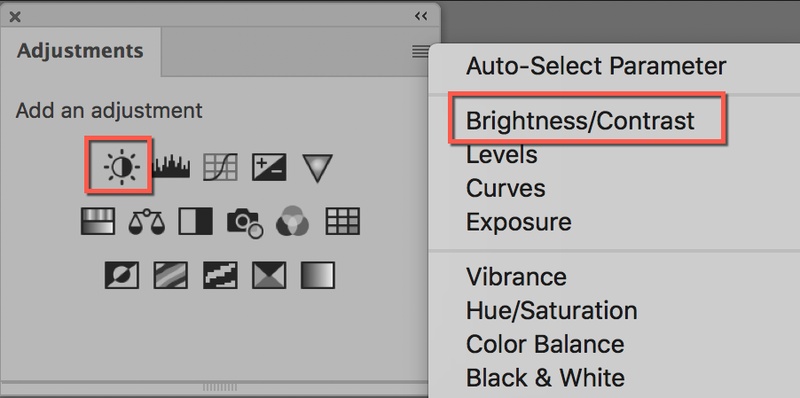Add a Vibrance adjustment via triangle icon
Screen dimensions: 800x398
317,168
